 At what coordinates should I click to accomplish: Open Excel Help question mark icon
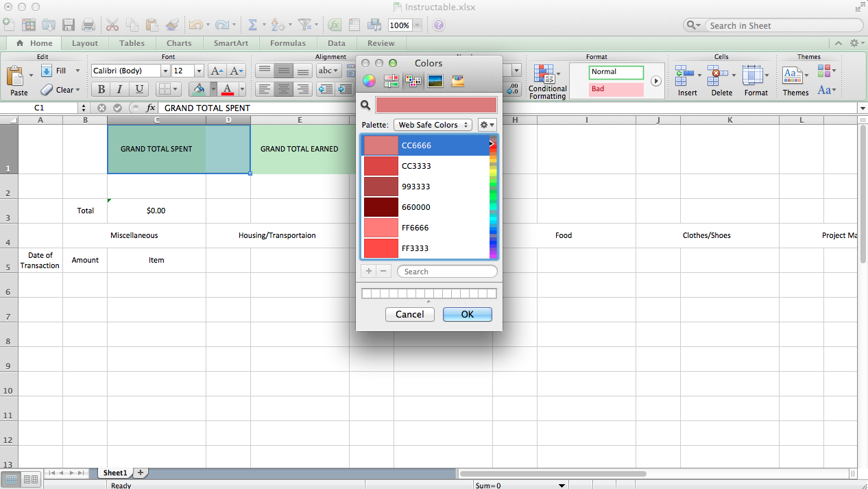pyautogui.click(x=439, y=25)
